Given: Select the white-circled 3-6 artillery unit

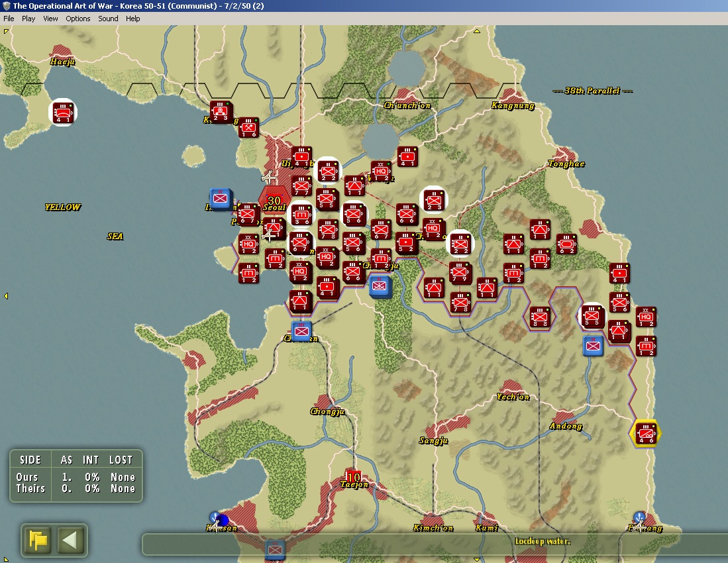Looking at the screenshot, I should (301, 215).
